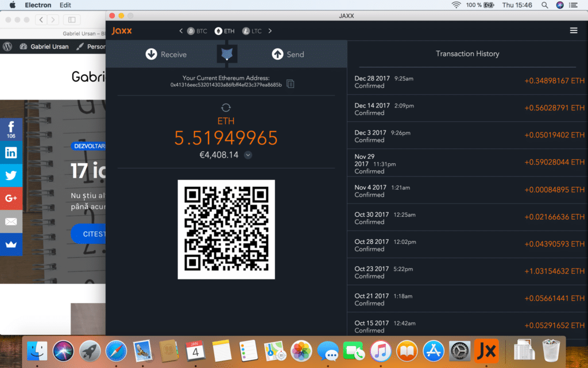
Task: Open Notification Center in the menu bar
Action: point(574,5)
